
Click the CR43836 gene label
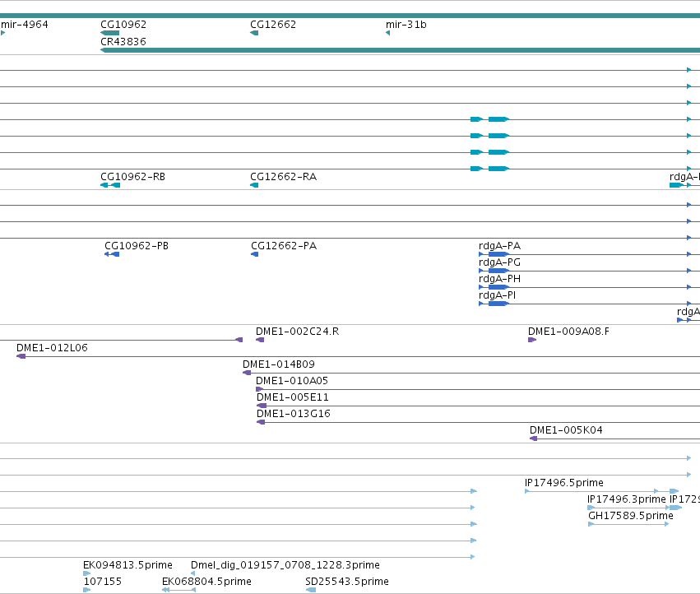[x=123, y=41]
